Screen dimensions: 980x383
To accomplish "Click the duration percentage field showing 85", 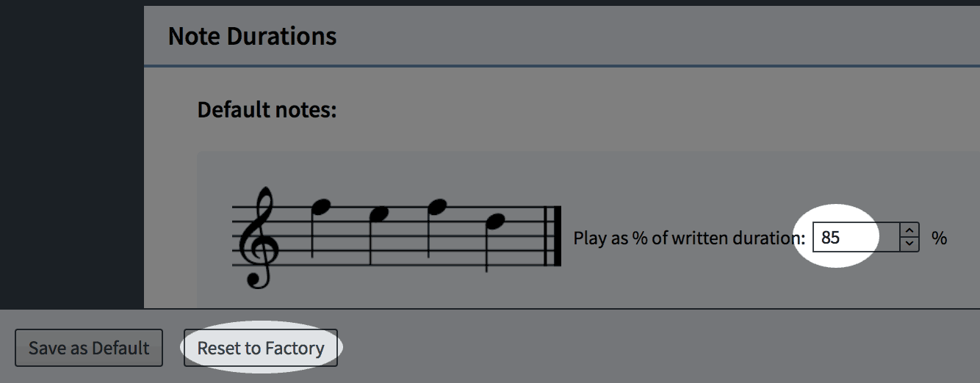I will coord(856,238).
